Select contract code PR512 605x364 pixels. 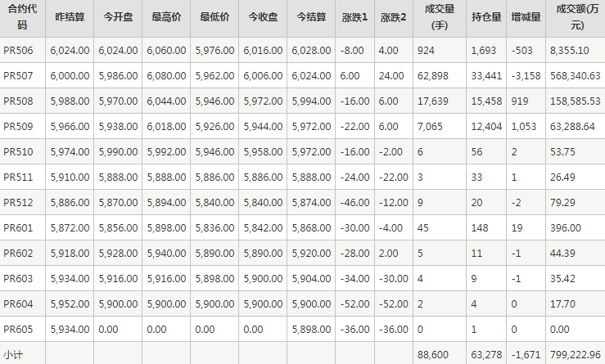(18, 203)
